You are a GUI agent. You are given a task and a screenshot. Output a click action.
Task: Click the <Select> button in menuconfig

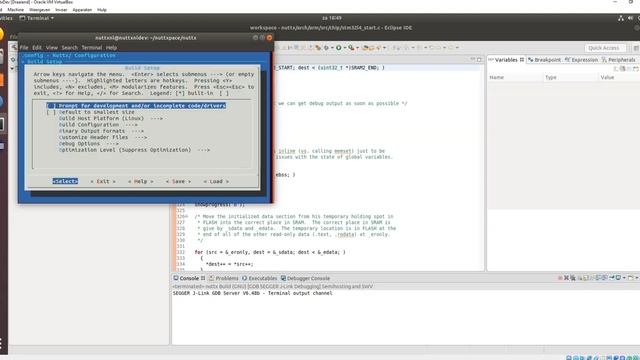(x=65, y=181)
